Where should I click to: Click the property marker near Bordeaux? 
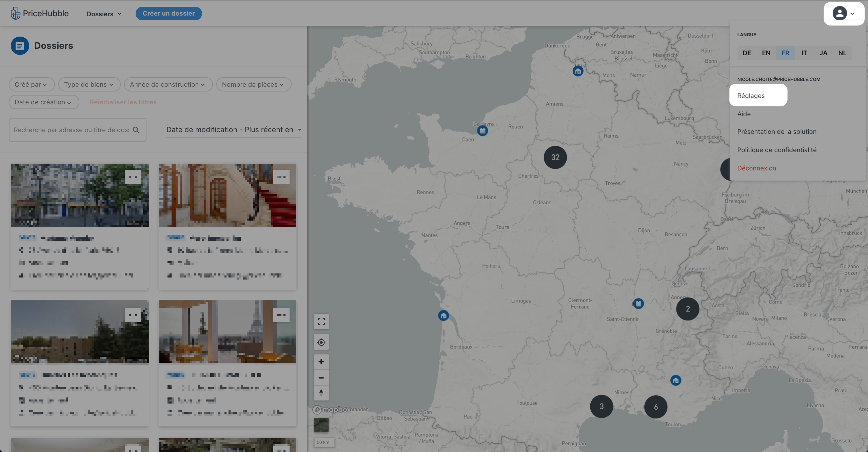tap(443, 316)
